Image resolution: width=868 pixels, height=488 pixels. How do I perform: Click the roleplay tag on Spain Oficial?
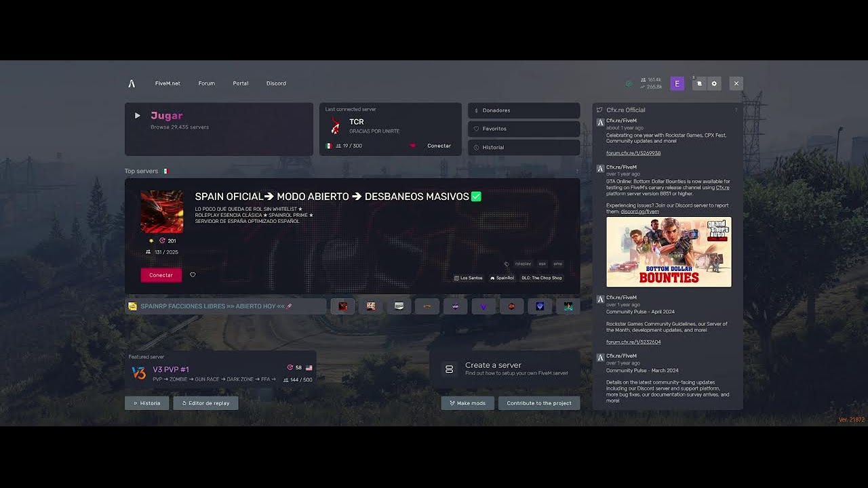tap(523, 264)
